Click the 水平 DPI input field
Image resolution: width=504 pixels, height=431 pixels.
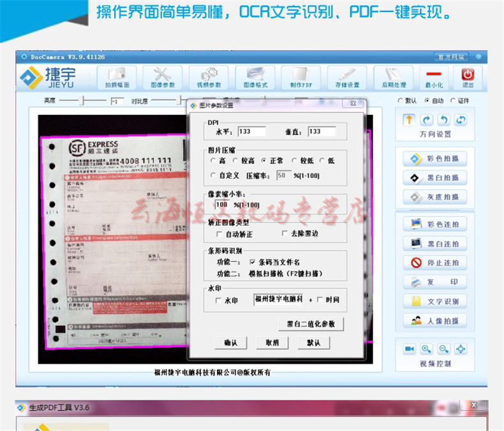click(251, 131)
